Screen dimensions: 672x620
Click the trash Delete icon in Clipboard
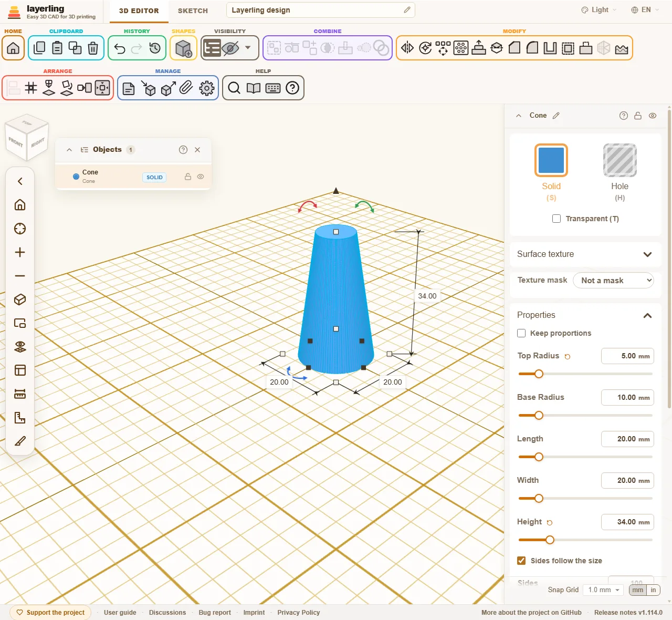click(x=93, y=48)
